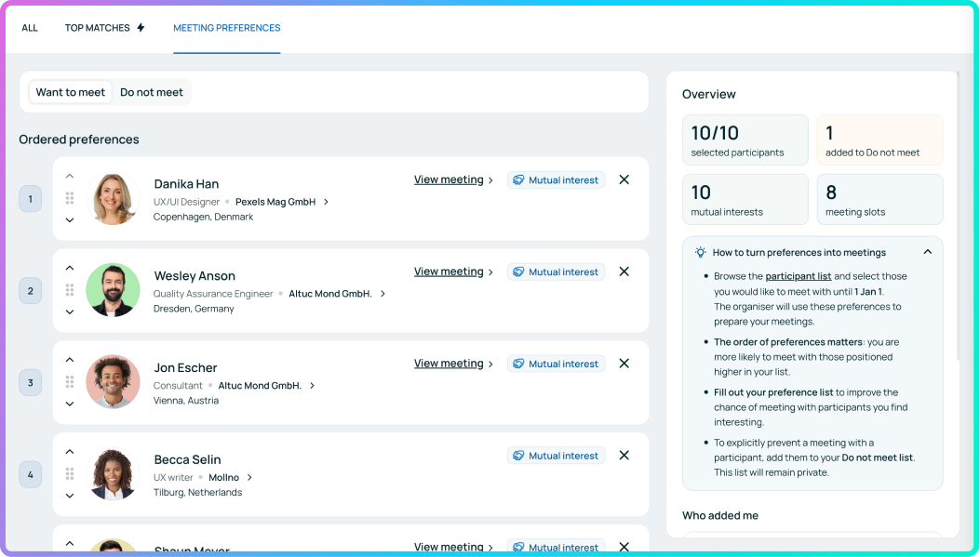Click the 10 mutual interests card
Viewport: 980px width, 557px height.
(x=745, y=199)
